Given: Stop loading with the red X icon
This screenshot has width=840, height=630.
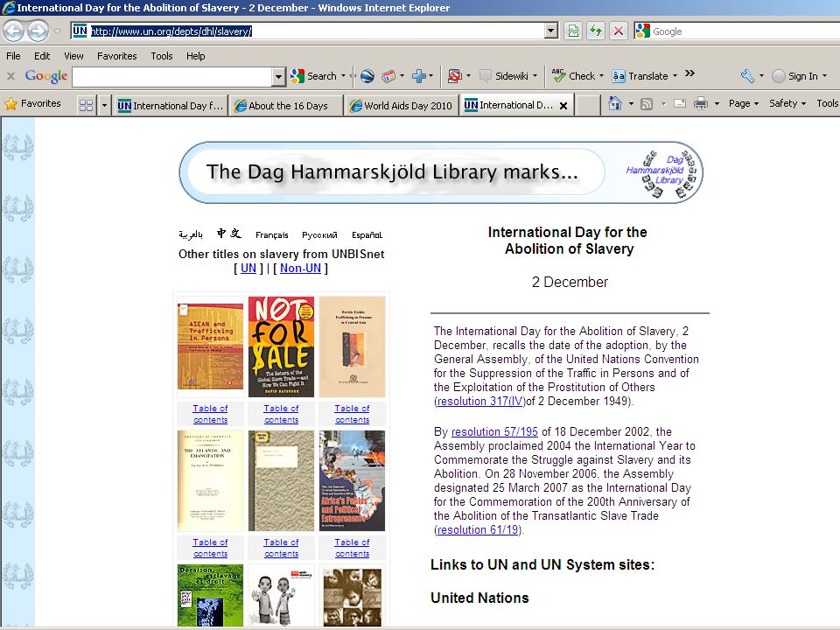Looking at the screenshot, I should 619,31.
